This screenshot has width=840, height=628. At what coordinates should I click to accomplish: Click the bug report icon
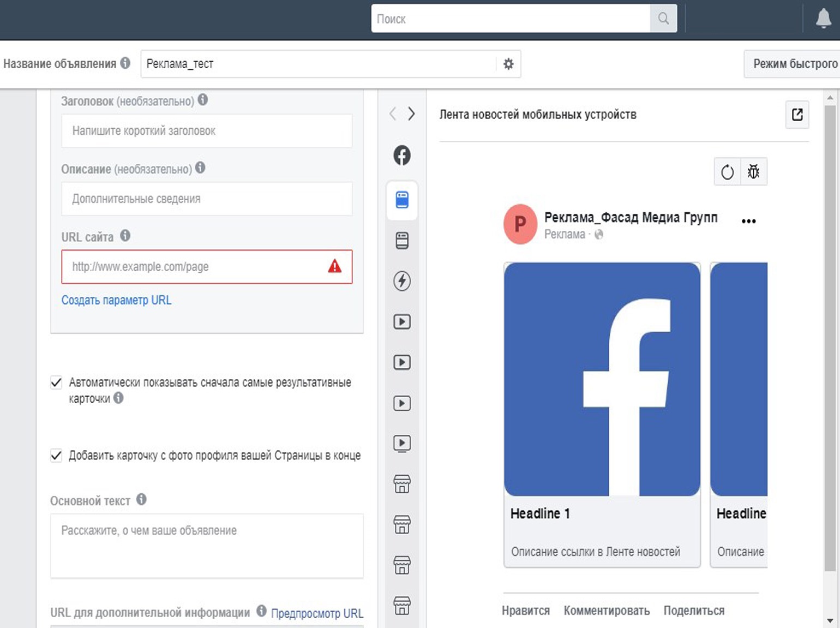point(753,172)
